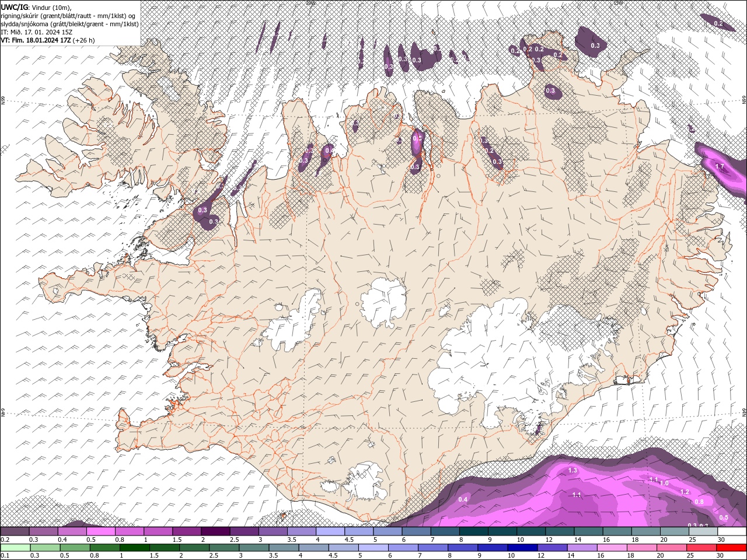Image resolution: width=747 pixels, height=560 pixels.
Task: Select the light purple 14 swatch in rain scale
Action: click(x=582, y=547)
